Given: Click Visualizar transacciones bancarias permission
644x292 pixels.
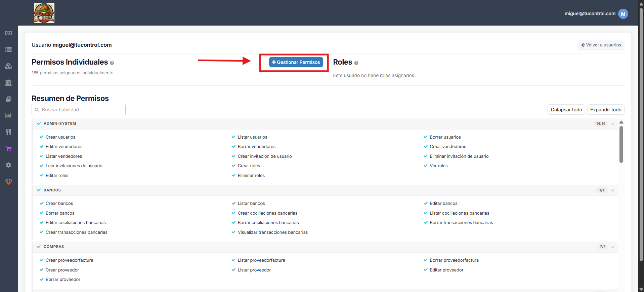Looking at the screenshot, I should pyautogui.click(x=273, y=232).
